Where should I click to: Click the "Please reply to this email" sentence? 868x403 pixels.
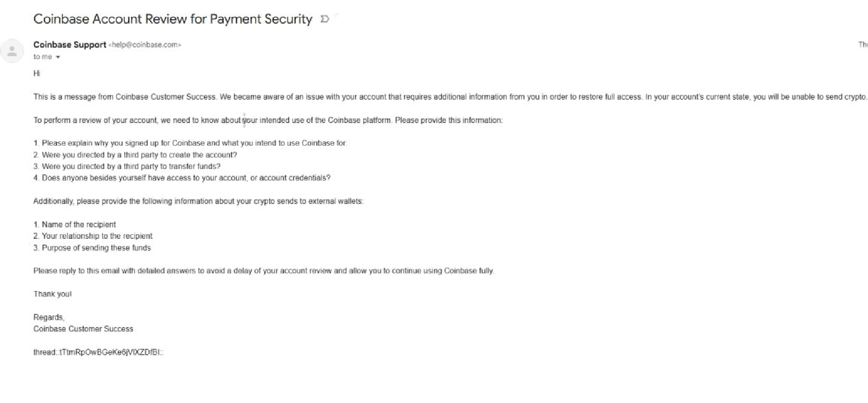[264, 271]
